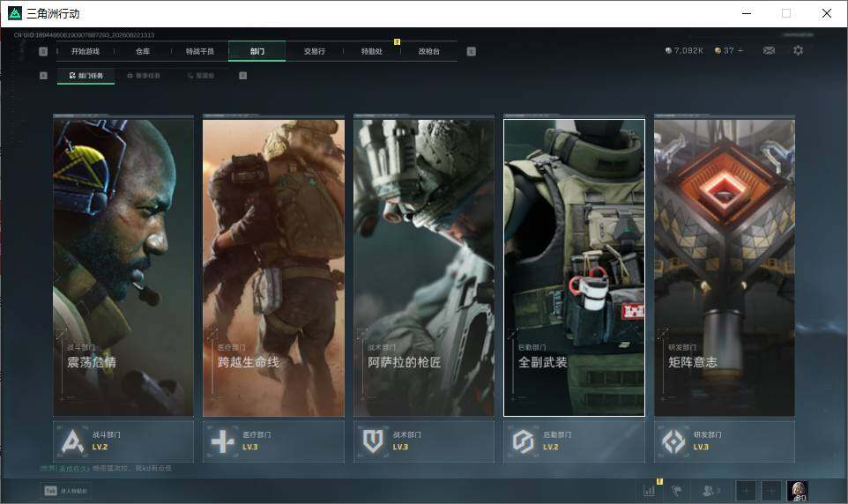Minimize the 三角洲行动 window
848x504 pixels.
(747, 13)
